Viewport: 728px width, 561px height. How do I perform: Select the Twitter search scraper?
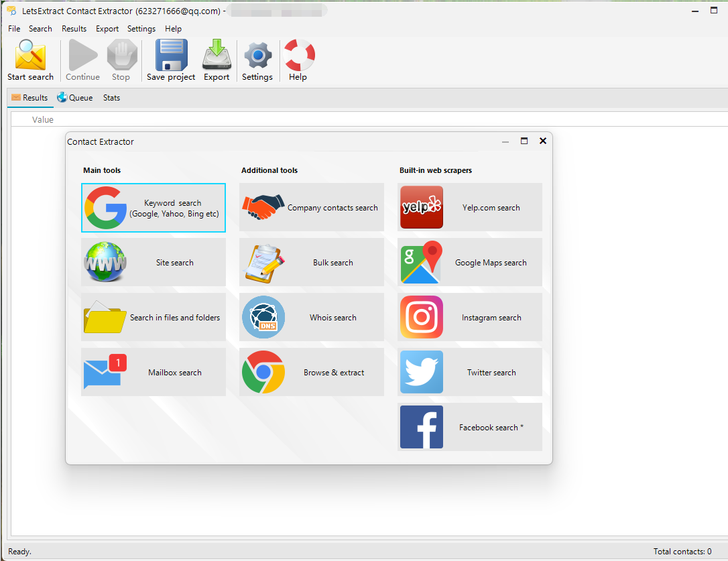point(470,373)
